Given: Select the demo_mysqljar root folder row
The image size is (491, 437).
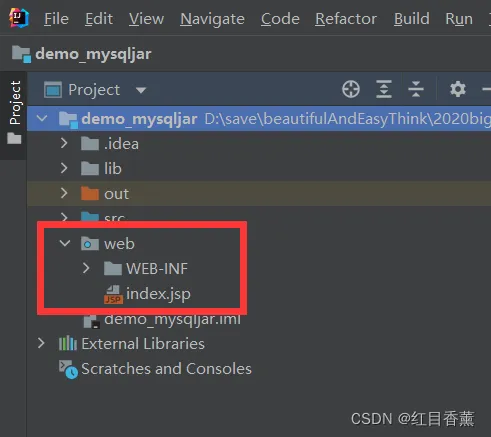Looking at the screenshot, I should coord(259,119).
